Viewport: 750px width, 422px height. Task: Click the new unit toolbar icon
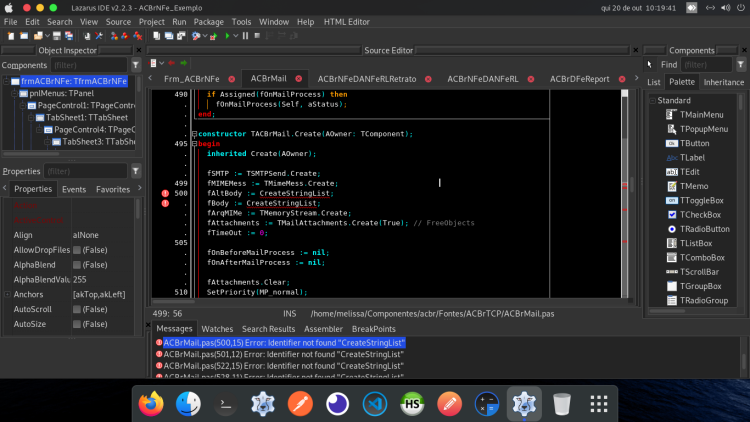(x=11, y=36)
